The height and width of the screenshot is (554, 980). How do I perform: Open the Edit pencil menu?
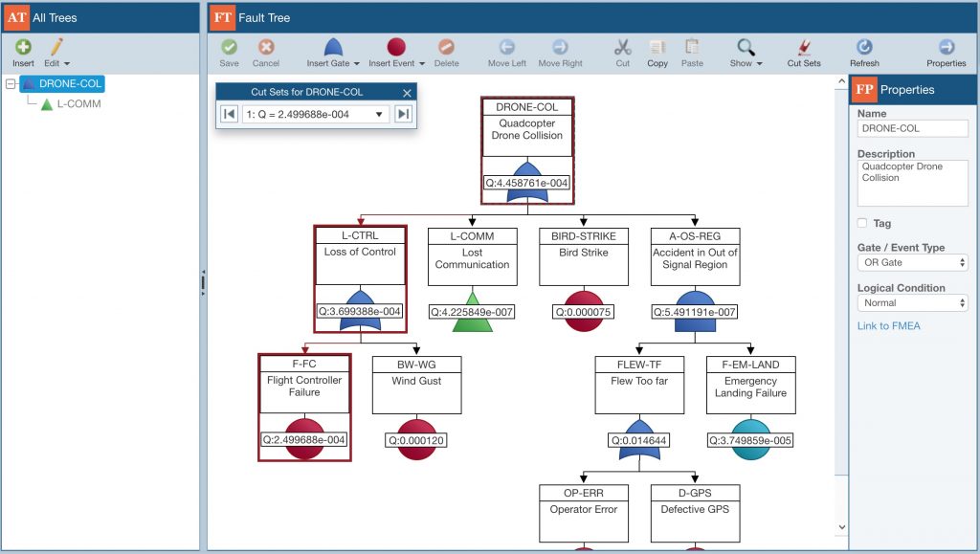pos(56,53)
